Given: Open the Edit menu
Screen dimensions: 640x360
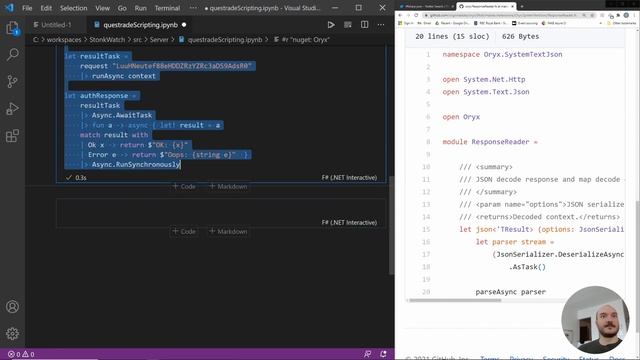Looking at the screenshot, I should point(46,8).
